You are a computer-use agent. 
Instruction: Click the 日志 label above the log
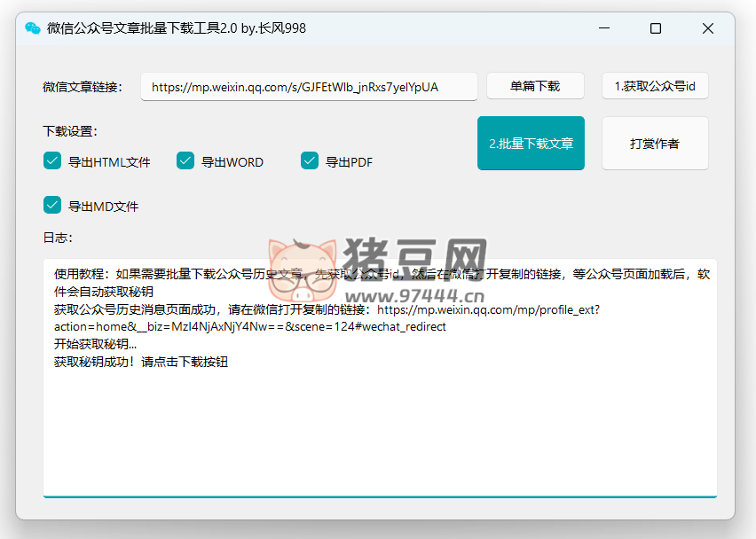(57, 238)
